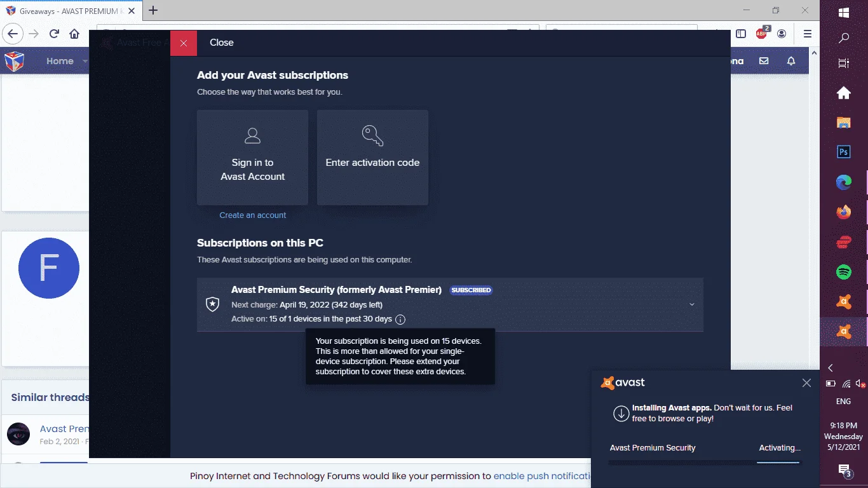Click the battery icon in system tray
This screenshot has height=488, width=868.
pos(831,384)
